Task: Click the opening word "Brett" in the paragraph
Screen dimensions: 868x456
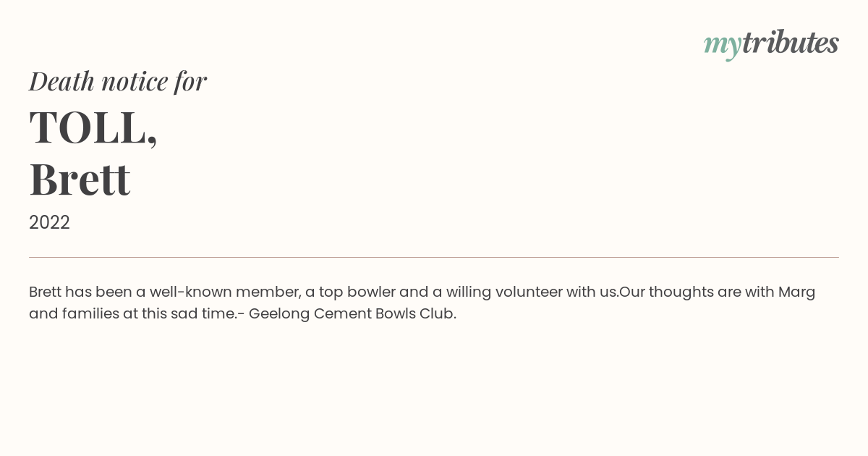Action: tap(45, 292)
